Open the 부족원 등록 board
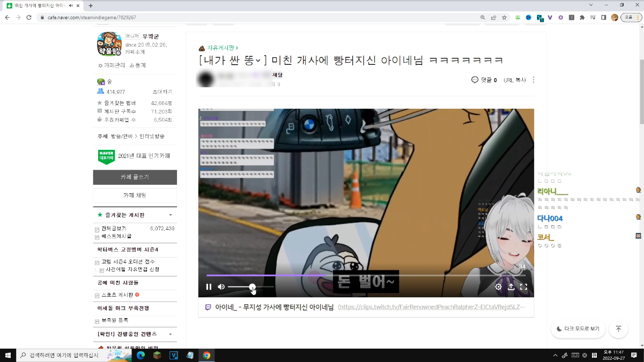This screenshot has width=644, height=362. pyautogui.click(x=115, y=321)
